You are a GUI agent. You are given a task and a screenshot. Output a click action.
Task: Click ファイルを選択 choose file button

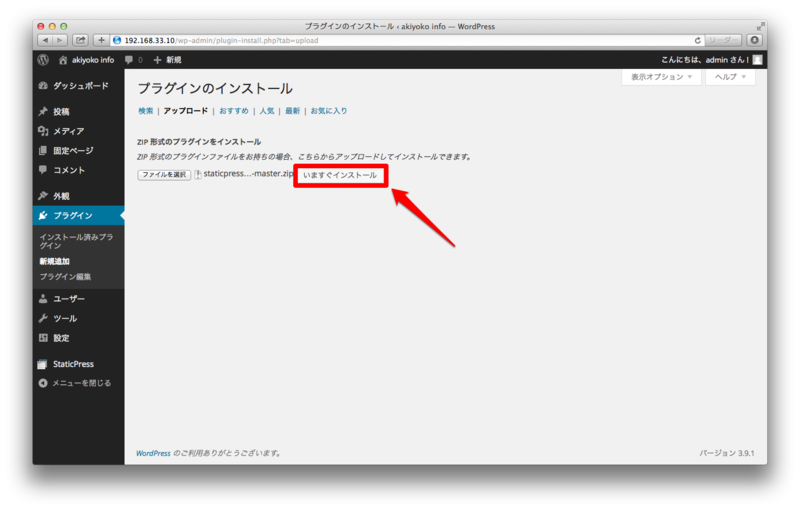coord(164,174)
